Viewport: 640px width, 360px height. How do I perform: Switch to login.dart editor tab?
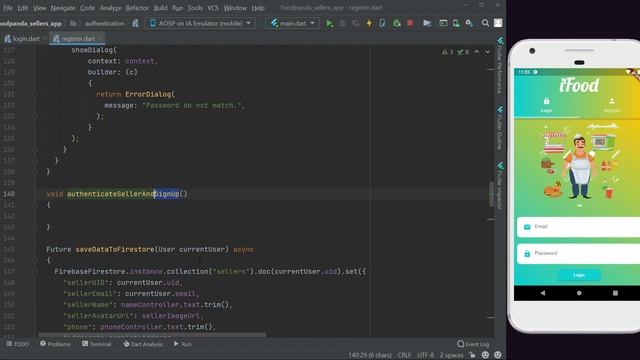pos(25,39)
